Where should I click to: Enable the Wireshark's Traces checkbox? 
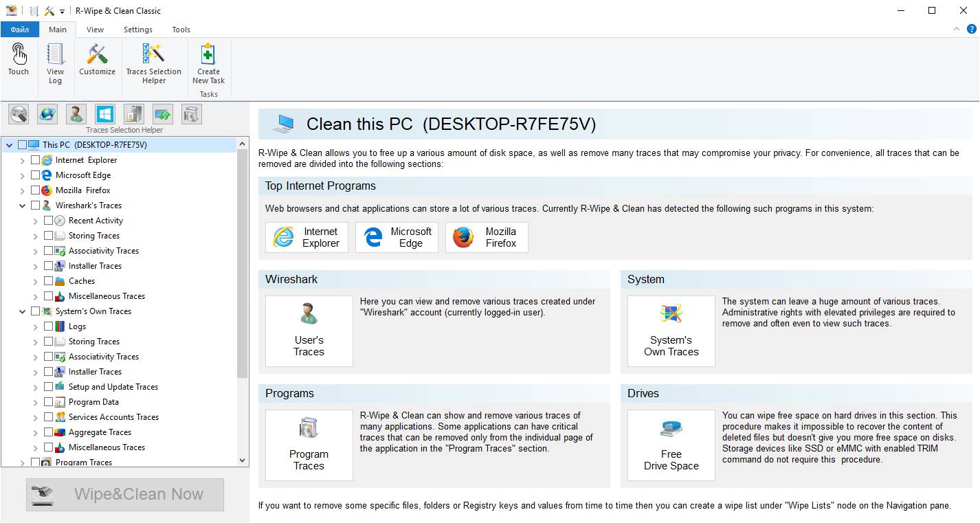[x=35, y=205]
